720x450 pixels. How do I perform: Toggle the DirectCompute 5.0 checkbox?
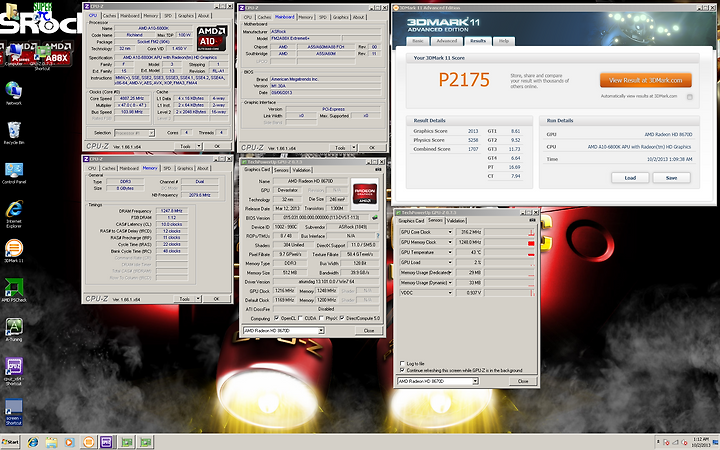click(x=342, y=318)
